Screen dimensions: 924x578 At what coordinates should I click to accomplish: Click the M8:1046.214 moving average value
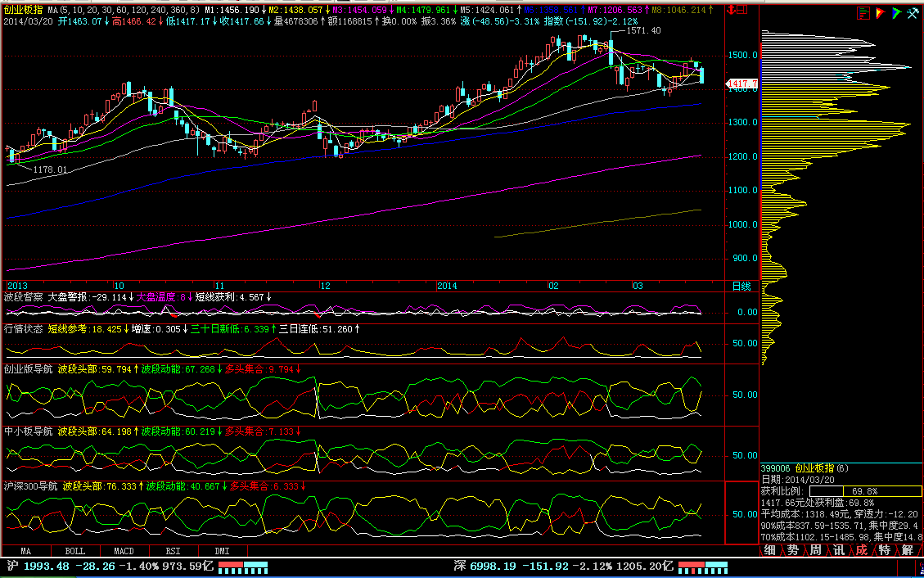click(678, 11)
